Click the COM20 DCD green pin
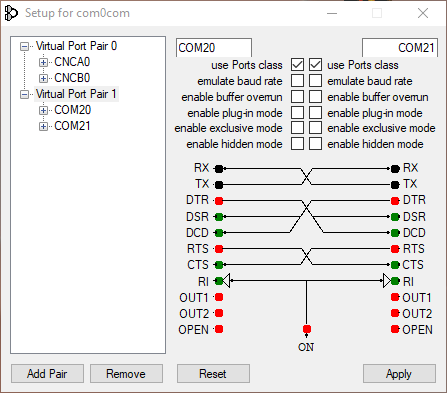The width and height of the screenshot is (447, 393). click(219, 233)
